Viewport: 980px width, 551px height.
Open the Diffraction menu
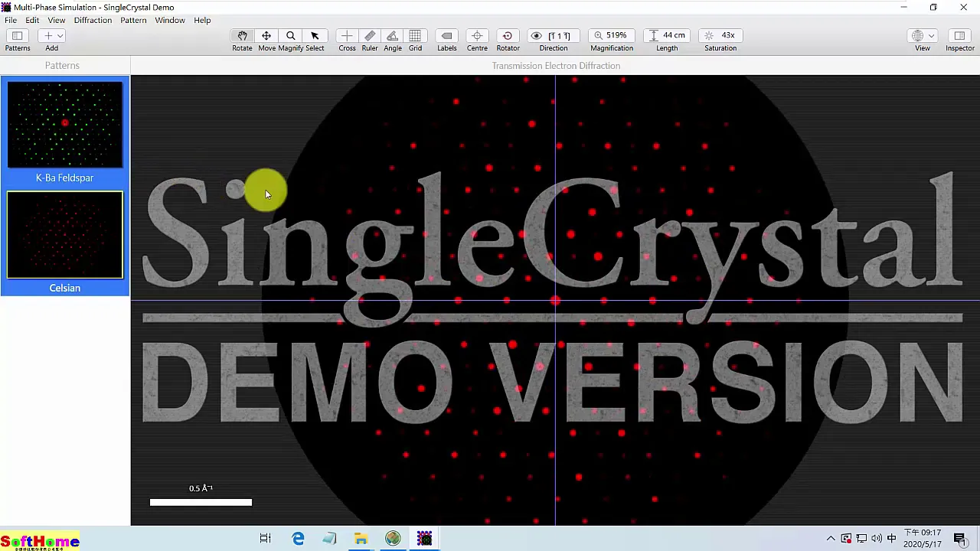[93, 20]
